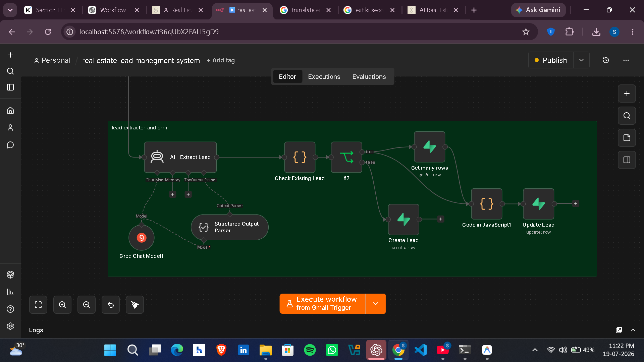
Task: Open the Code in JavaScript1 node
Action: click(x=486, y=204)
